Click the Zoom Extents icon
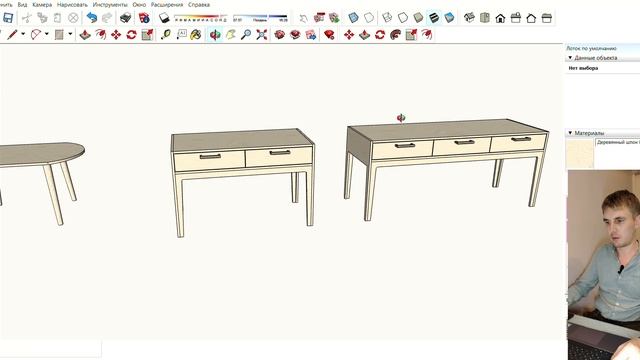The image size is (640, 360). tap(262, 35)
